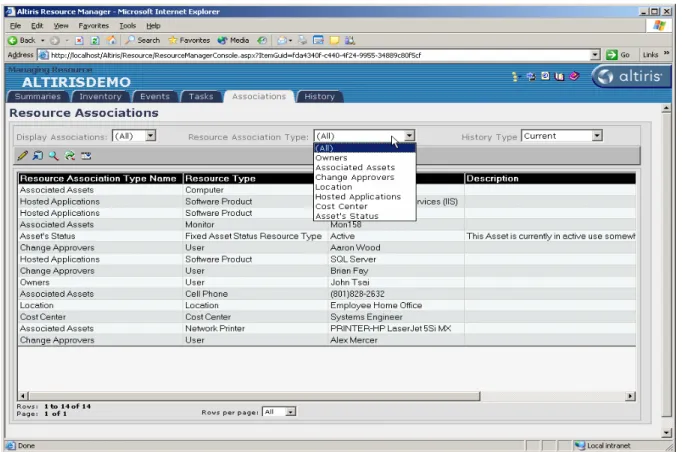Click the Messenger people icon in the browser toolbar
Screen dimensions: 682x452
click(350, 40)
